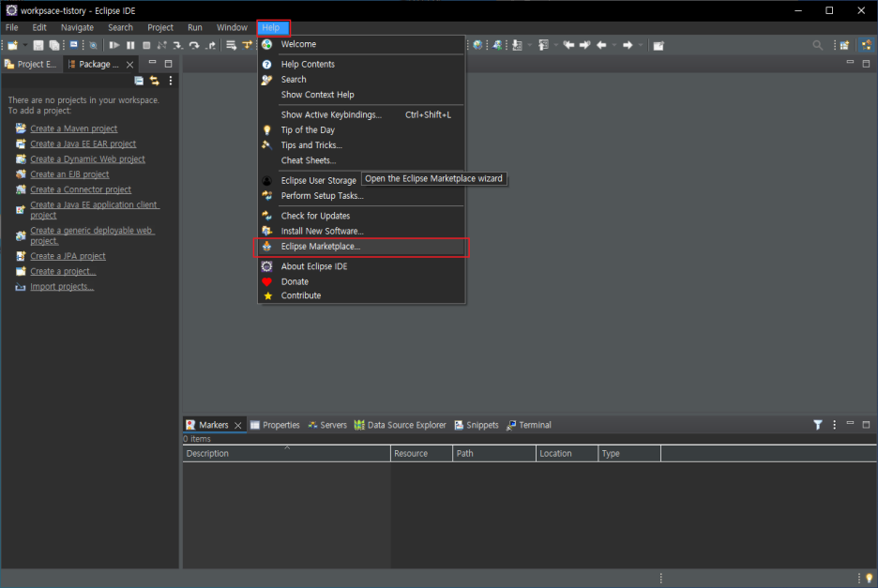The height and width of the screenshot is (588, 878).
Task: Click Create a Dynamic Web project link
Action: [x=87, y=159]
